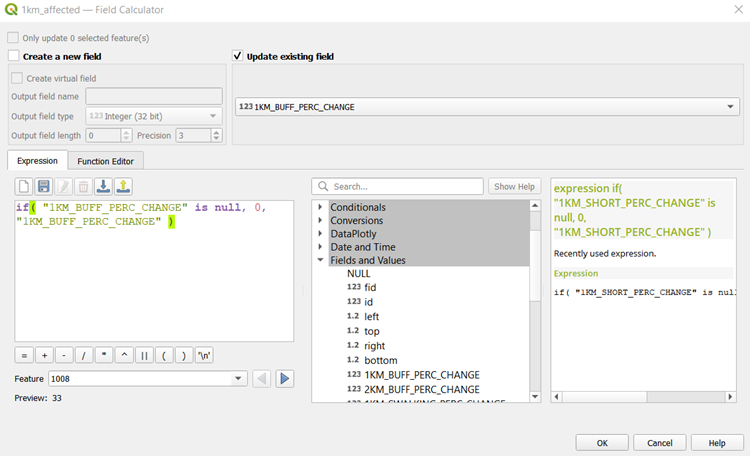Uncheck Update existing field checkbox
This screenshot has width=750, height=456.
point(238,57)
